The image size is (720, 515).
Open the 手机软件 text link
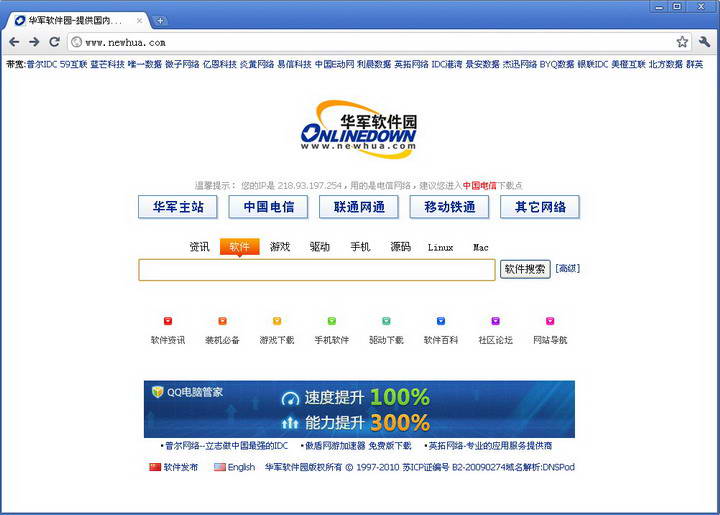[x=332, y=340]
